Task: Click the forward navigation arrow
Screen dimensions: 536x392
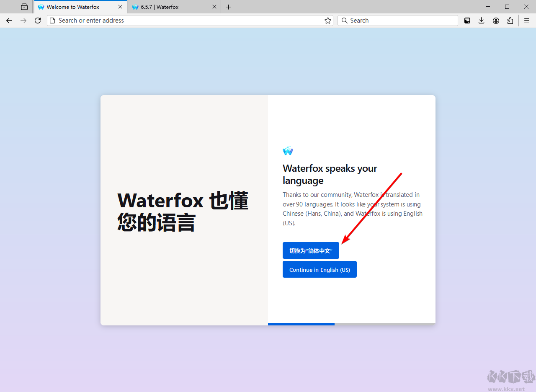Action: pos(23,20)
